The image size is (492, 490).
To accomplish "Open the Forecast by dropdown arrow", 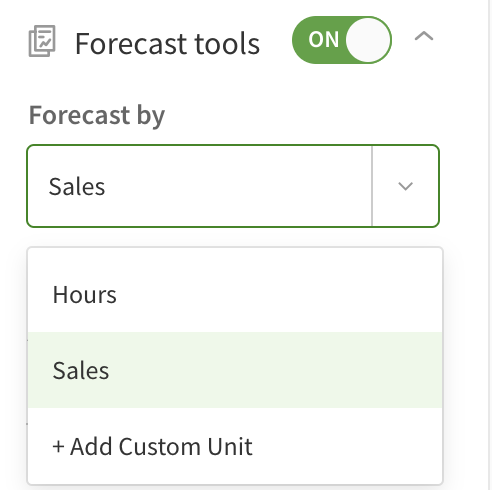I will pos(405,186).
